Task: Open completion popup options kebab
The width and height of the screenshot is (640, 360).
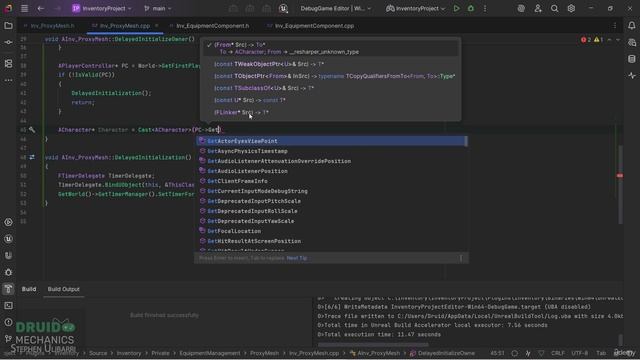Action: (461, 258)
